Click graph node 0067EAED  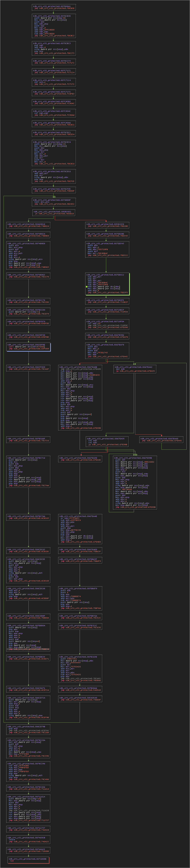point(80,551)
